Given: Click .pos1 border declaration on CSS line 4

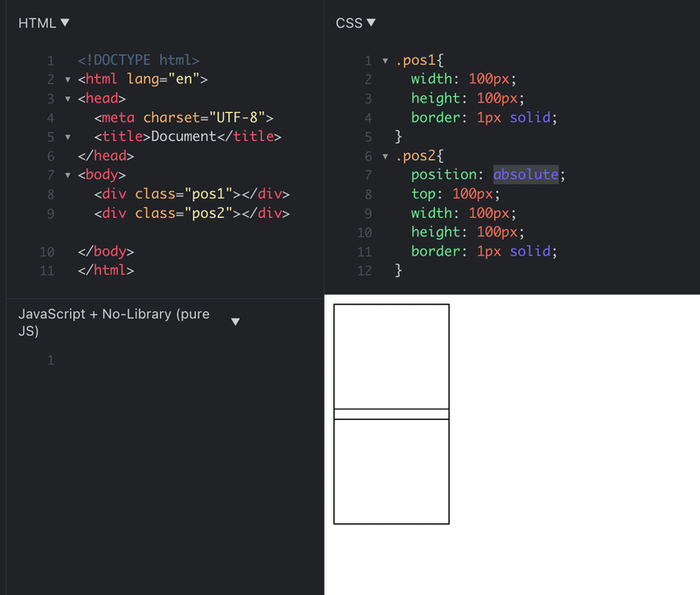Looking at the screenshot, I should pos(485,118).
